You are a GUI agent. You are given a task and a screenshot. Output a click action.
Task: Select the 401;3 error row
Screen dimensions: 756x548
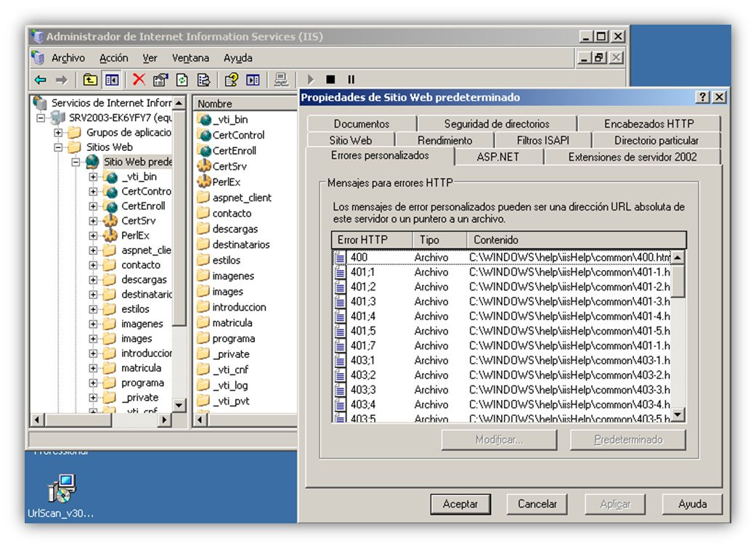pos(502,302)
